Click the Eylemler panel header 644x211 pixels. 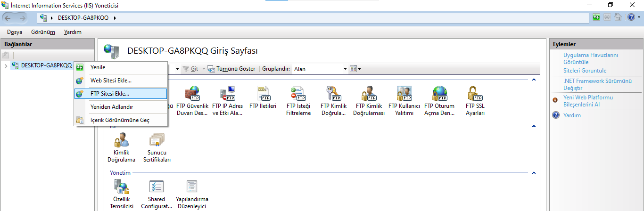click(596, 44)
